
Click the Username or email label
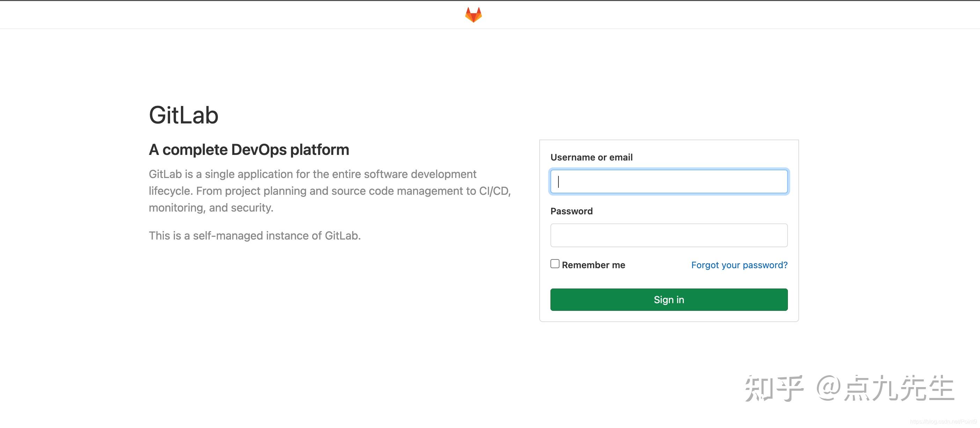coord(592,157)
